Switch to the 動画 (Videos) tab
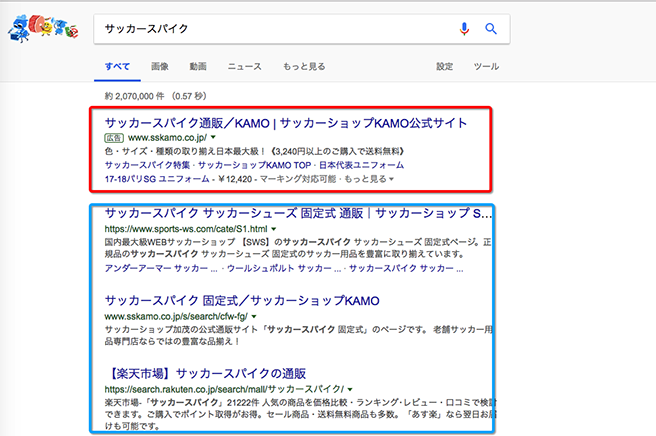 198,67
